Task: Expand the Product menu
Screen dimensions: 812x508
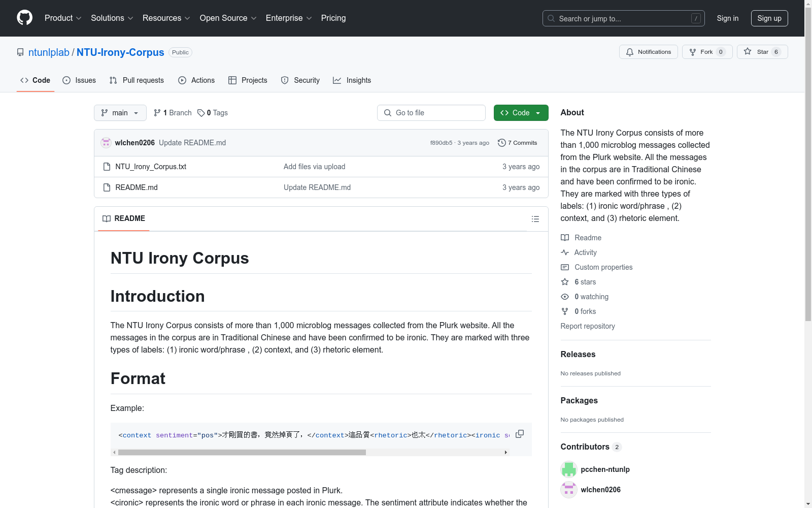Action: tap(63, 18)
